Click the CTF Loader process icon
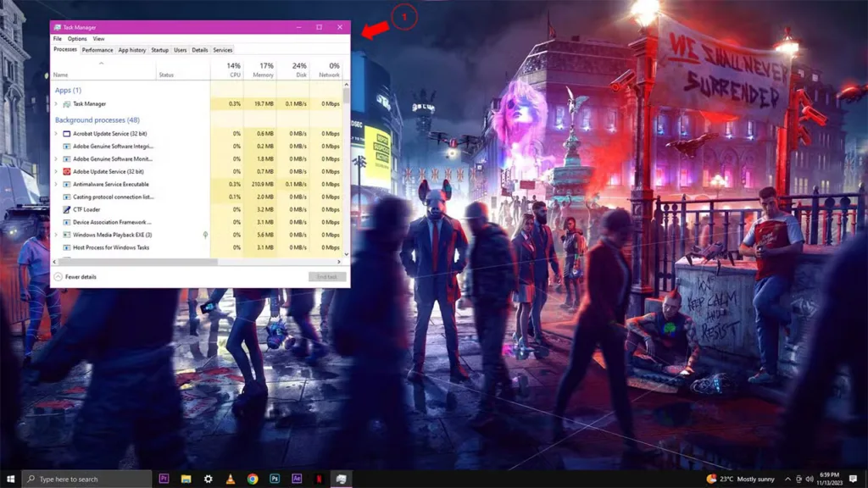868x488 pixels. (x=66, y=210)
